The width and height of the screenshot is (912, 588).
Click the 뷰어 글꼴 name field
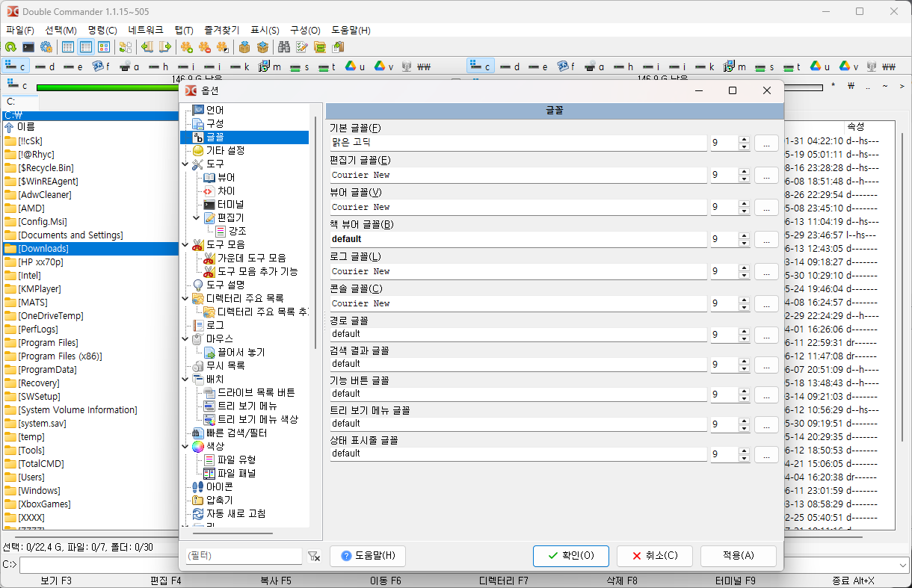pos(519,207)
